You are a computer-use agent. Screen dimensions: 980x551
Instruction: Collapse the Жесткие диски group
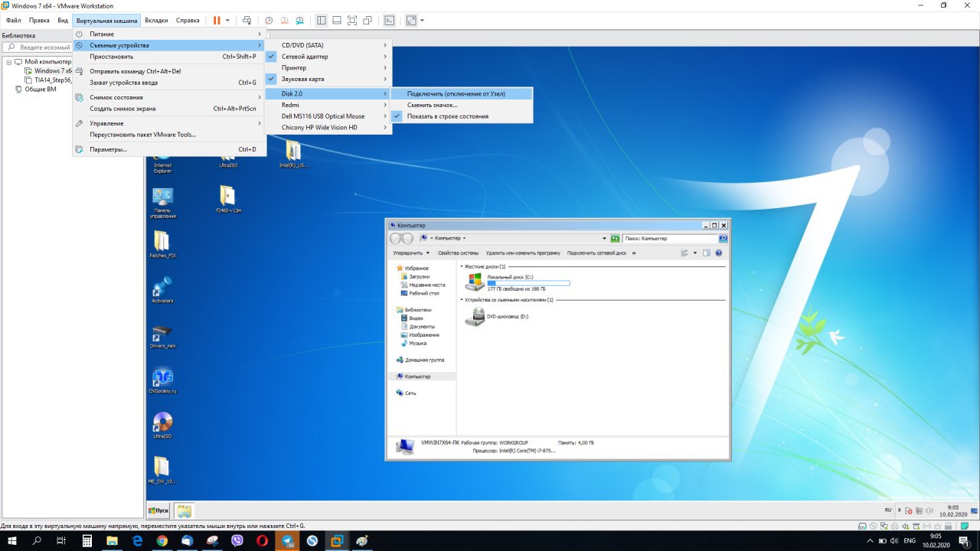pyautogui.click(x=462, y=266)
